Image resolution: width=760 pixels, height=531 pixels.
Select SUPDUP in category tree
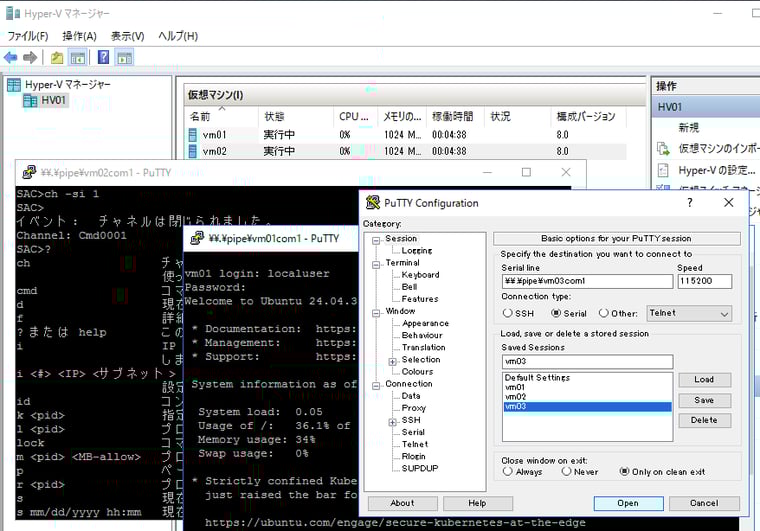420,469
